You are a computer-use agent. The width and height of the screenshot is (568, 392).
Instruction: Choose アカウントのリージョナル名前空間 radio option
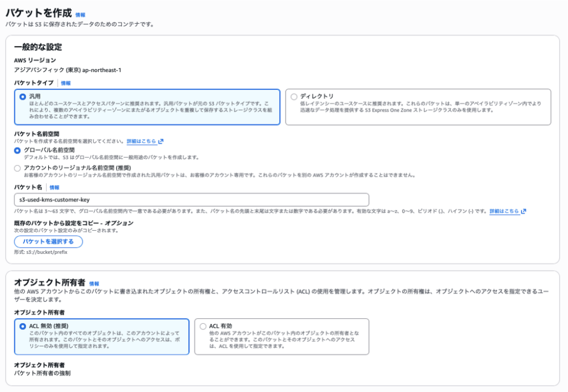17,169
